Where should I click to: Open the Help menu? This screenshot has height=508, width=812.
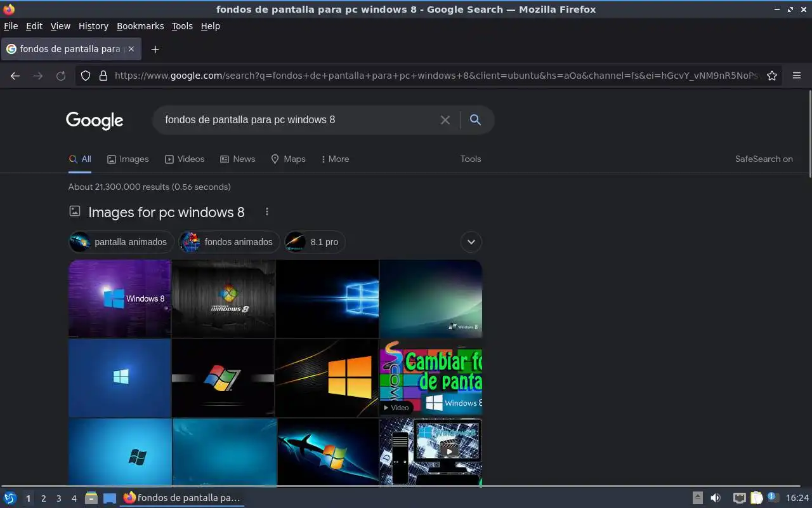coord(211,26)
